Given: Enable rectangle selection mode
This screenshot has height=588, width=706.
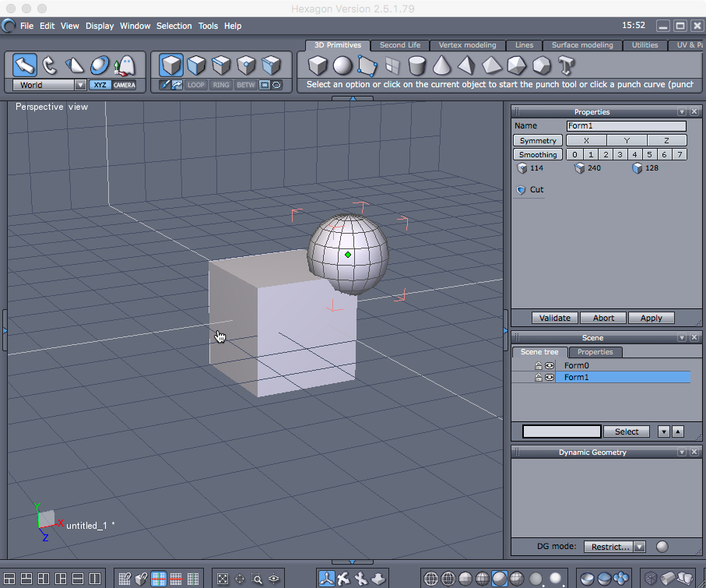Looking at the screenshot, I should click(x=265, y=85).
